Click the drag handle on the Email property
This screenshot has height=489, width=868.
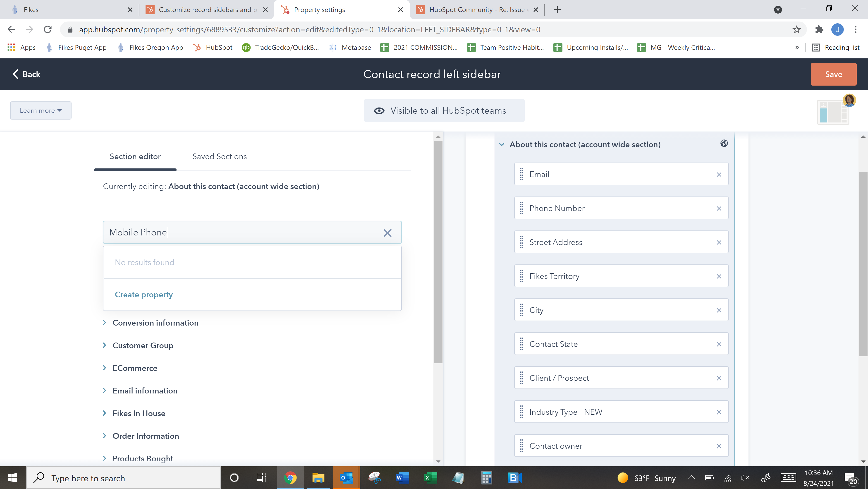coord(521,174)
